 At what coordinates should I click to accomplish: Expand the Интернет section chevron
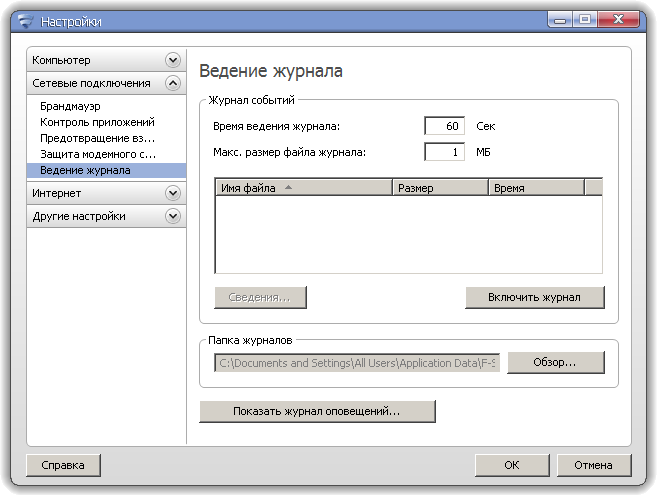pos(173,193)
